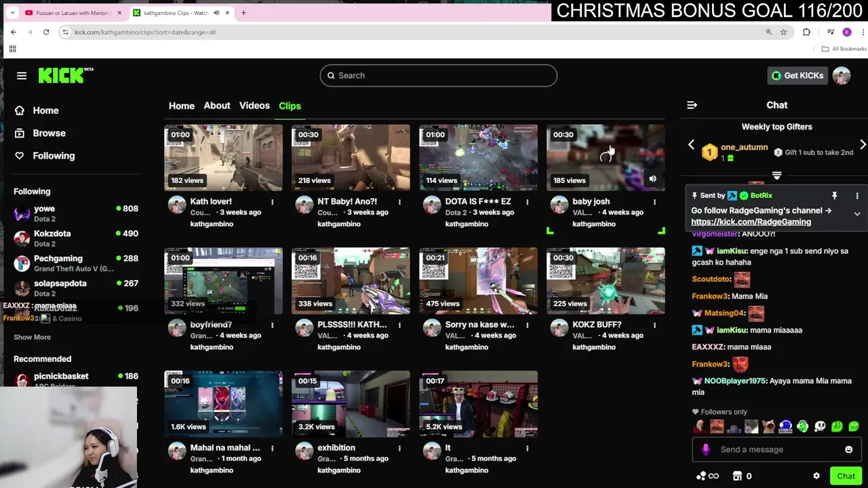
Task: Click NOOBplayer1975 username in chat
Action: click(735, 381)
